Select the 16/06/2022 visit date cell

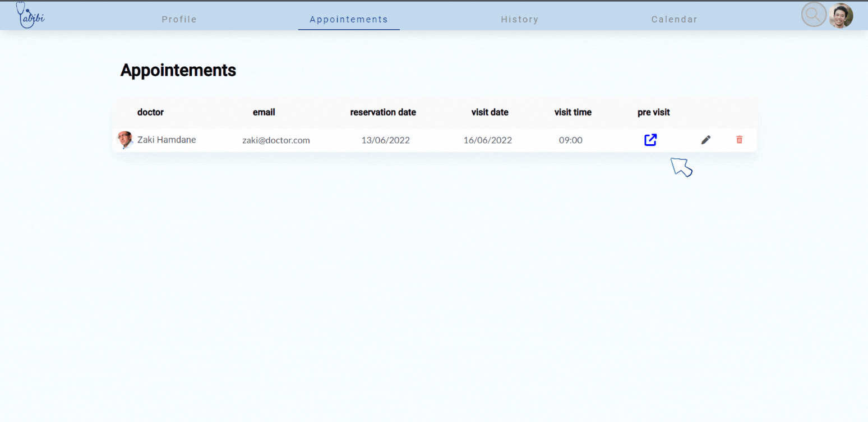tap(487, 140)
